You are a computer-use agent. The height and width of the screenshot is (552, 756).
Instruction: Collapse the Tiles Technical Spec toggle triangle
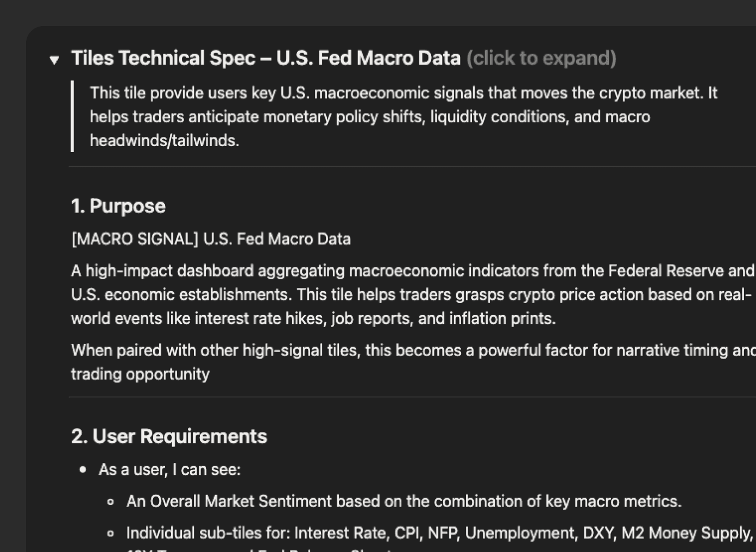(54, 60)
